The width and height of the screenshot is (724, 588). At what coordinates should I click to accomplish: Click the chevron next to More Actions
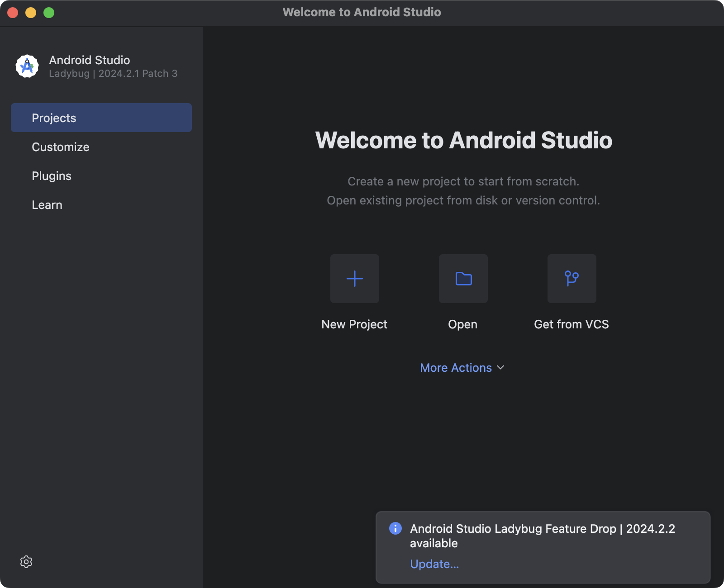pyautogui.click(x=500, y=368)
